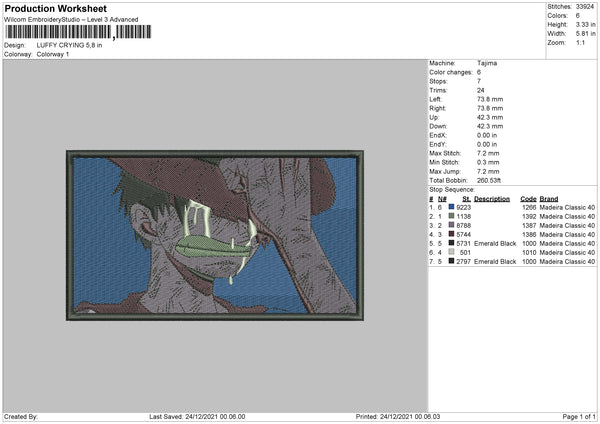Viewport: 600px width, 424px height.
Task: Click the embroidery design preview image
Action: [x=215, y=235]
